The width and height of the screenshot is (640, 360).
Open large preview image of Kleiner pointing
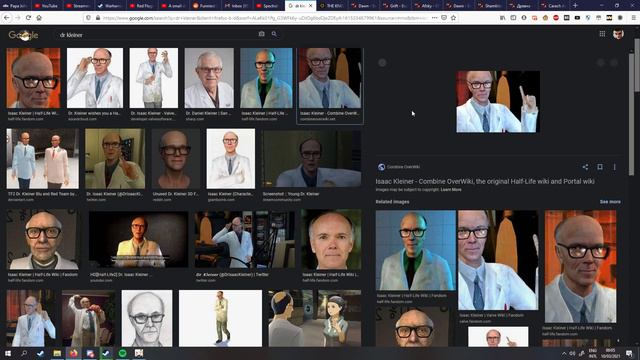[498, 102]
